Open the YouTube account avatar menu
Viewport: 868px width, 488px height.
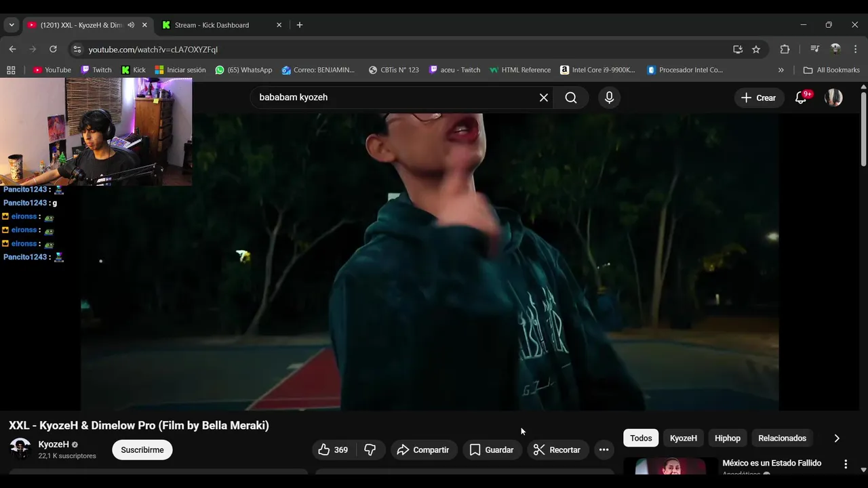pos(833,98)
